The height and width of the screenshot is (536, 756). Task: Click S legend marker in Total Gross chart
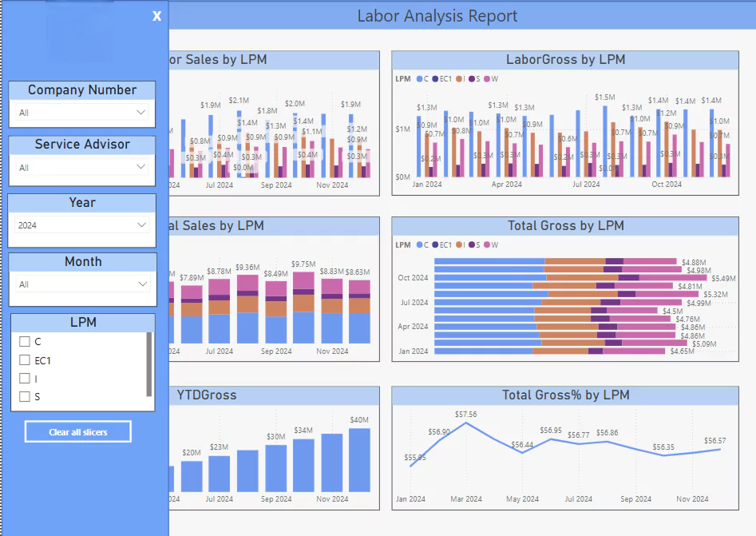(473, 244)
